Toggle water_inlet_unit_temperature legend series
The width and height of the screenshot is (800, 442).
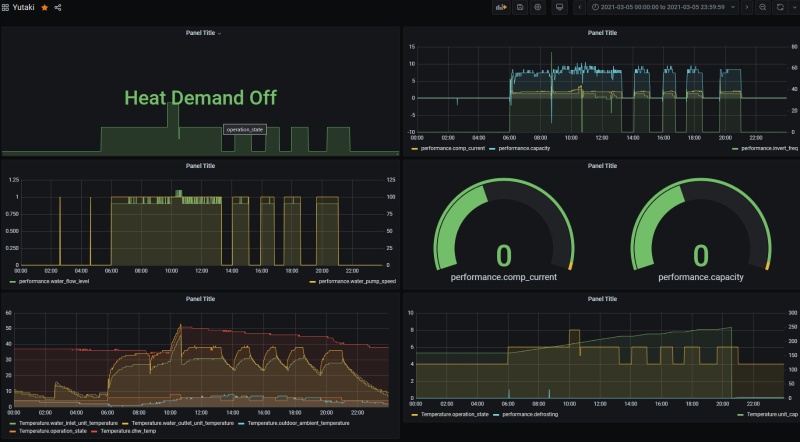tap(68, 423)
